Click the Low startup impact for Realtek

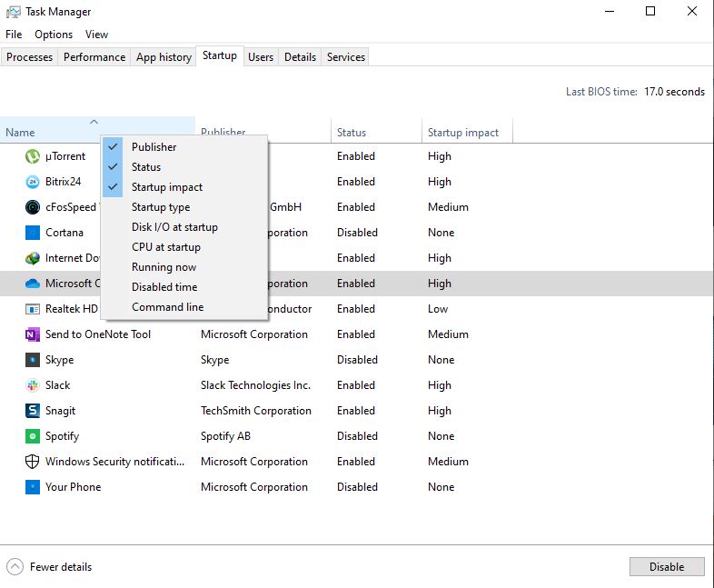pyautogui.click(x=438, y=309)
